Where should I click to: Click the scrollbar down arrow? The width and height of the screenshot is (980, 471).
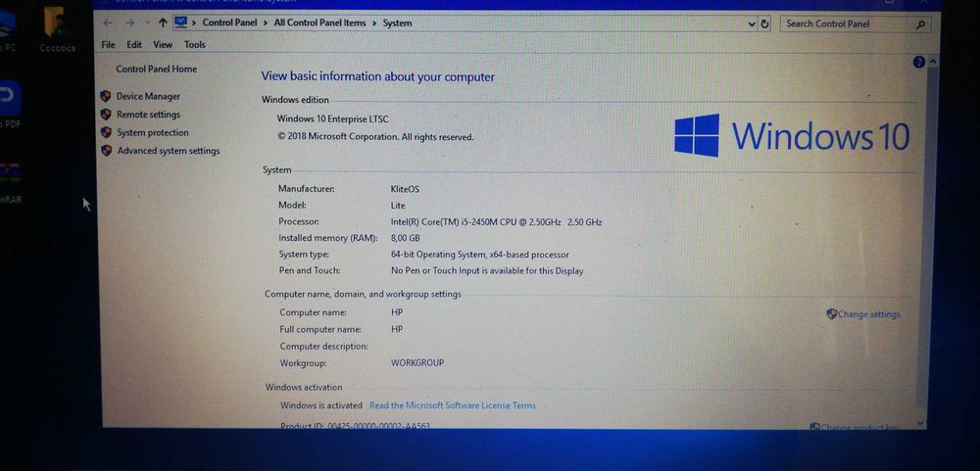click(920, 423)
